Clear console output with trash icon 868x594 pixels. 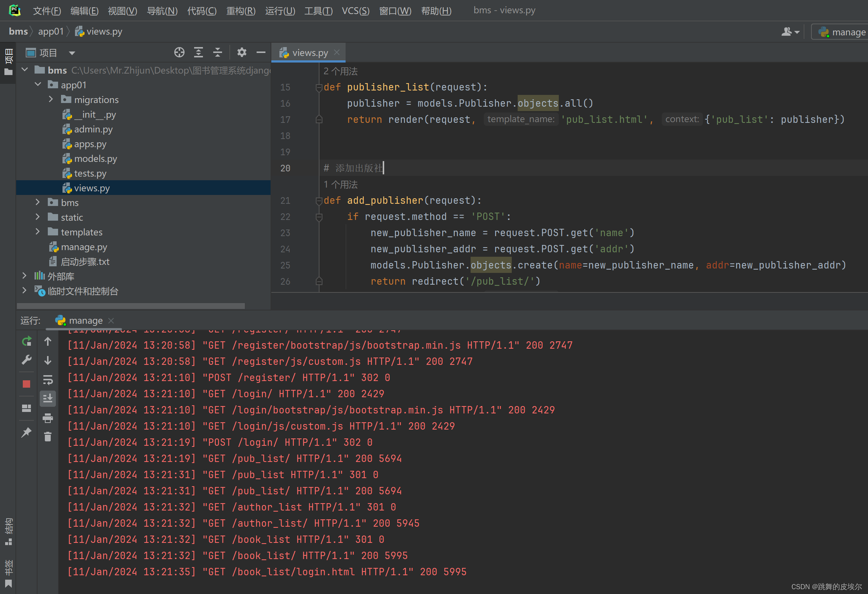(48, 436)
